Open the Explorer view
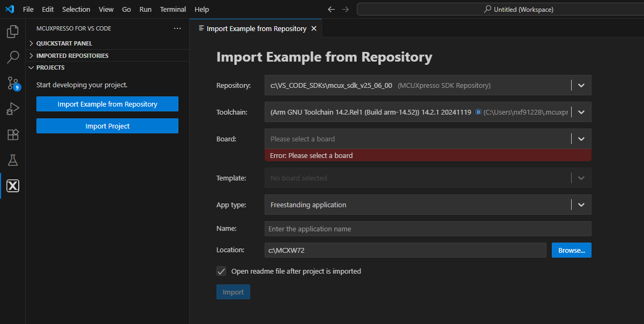The image size is (644, 324). (x=12, y=32)
